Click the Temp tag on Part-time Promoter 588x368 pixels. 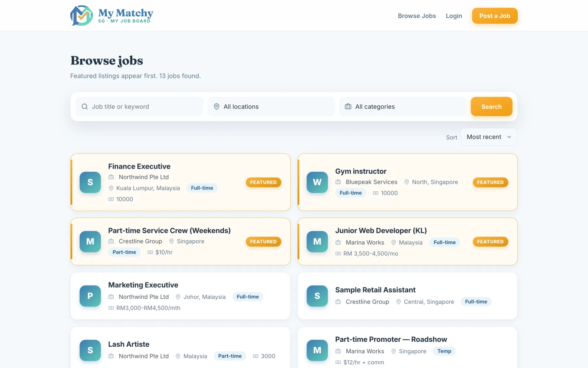[x=444, y=351]
